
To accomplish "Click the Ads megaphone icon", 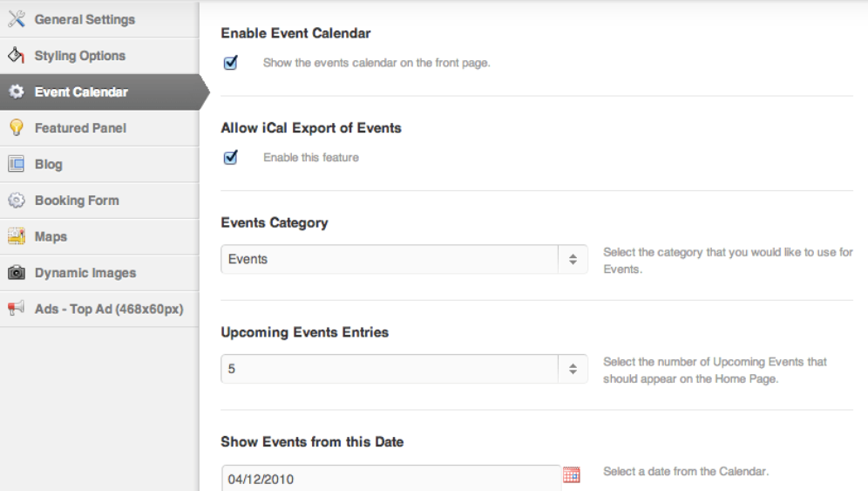I will click(x=16, y=308).
